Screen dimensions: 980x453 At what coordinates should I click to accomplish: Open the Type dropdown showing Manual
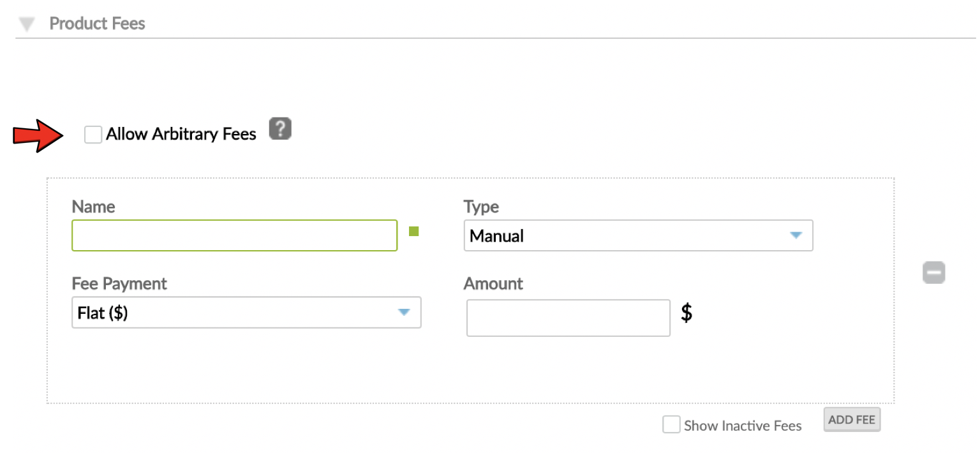(x=638, y=235)
